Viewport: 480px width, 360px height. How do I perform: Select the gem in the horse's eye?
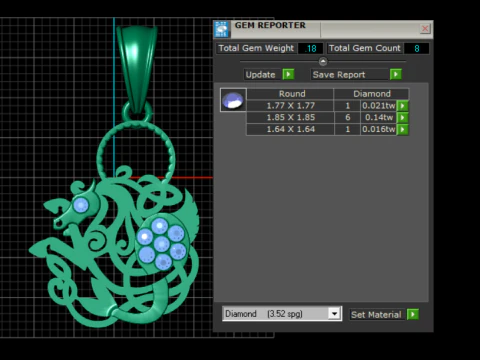pyautogui.click(x=81, y=205)
